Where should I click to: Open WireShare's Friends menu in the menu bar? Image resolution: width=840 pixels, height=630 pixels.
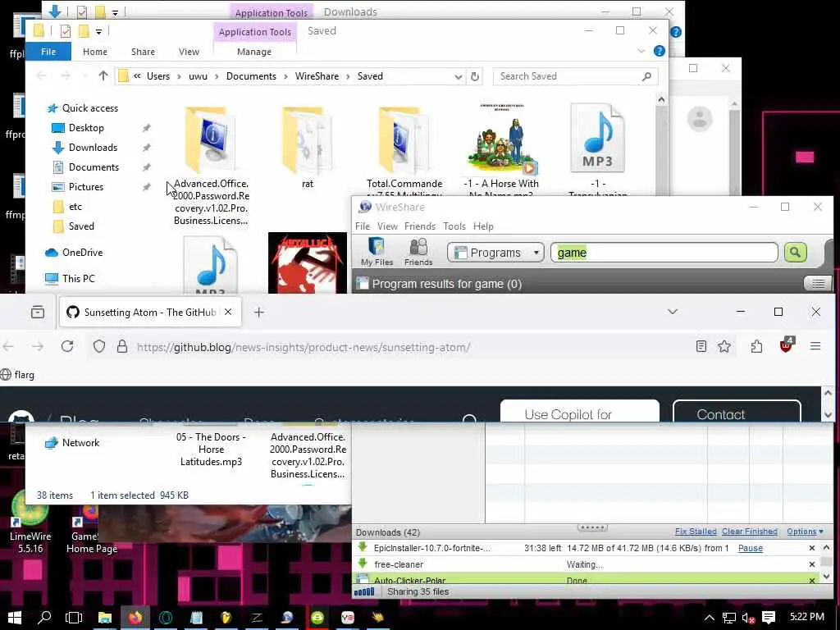(x=420, y=226)
